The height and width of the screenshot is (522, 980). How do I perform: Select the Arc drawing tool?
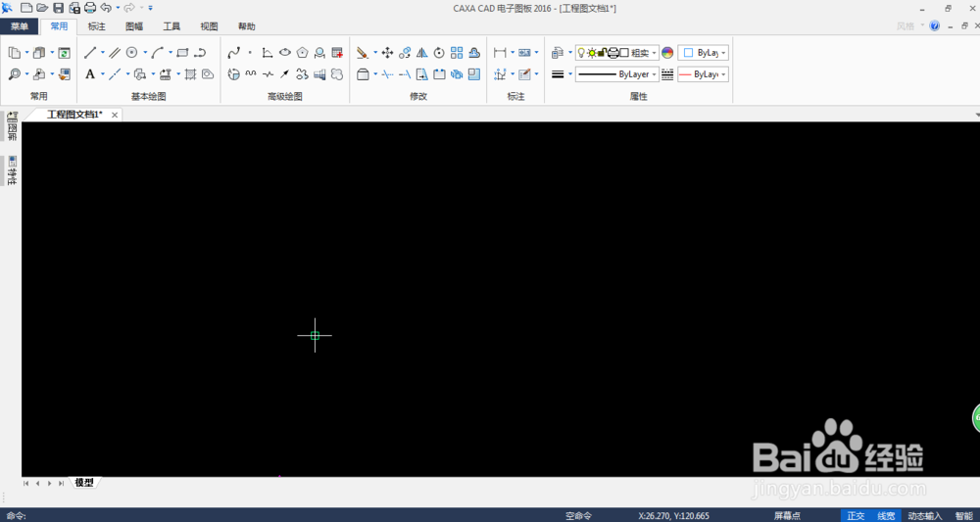pyautogui.click(x=158, y=53)
